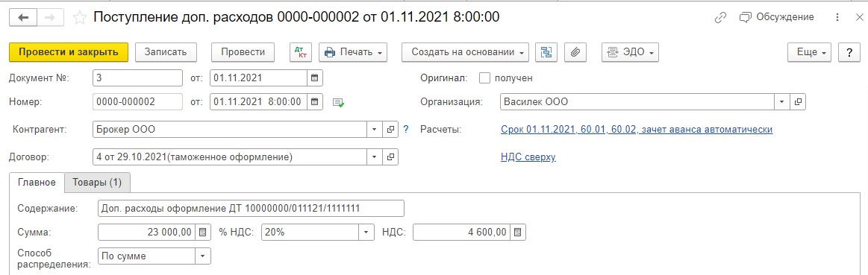Expand Договор dropdown list

(x=375, y=157)
